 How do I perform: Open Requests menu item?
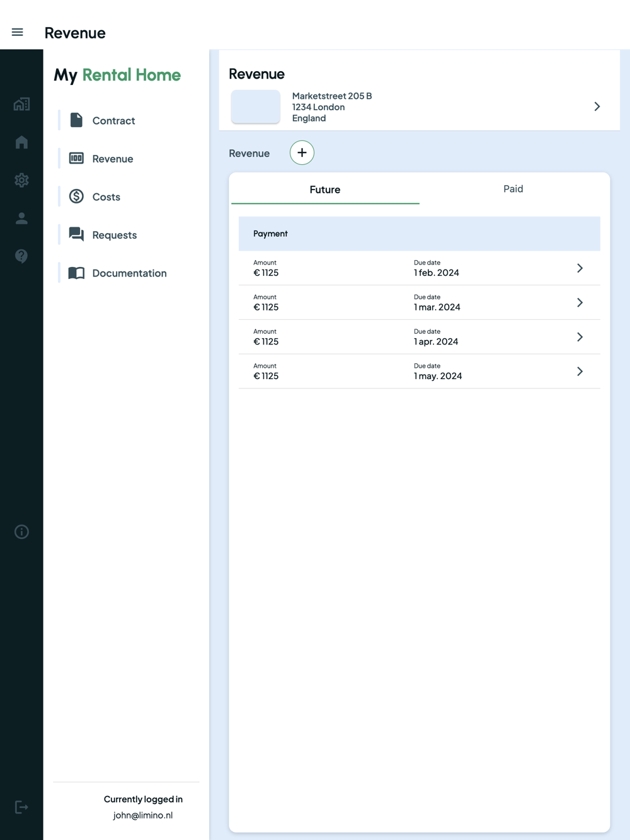coord(114,235)
